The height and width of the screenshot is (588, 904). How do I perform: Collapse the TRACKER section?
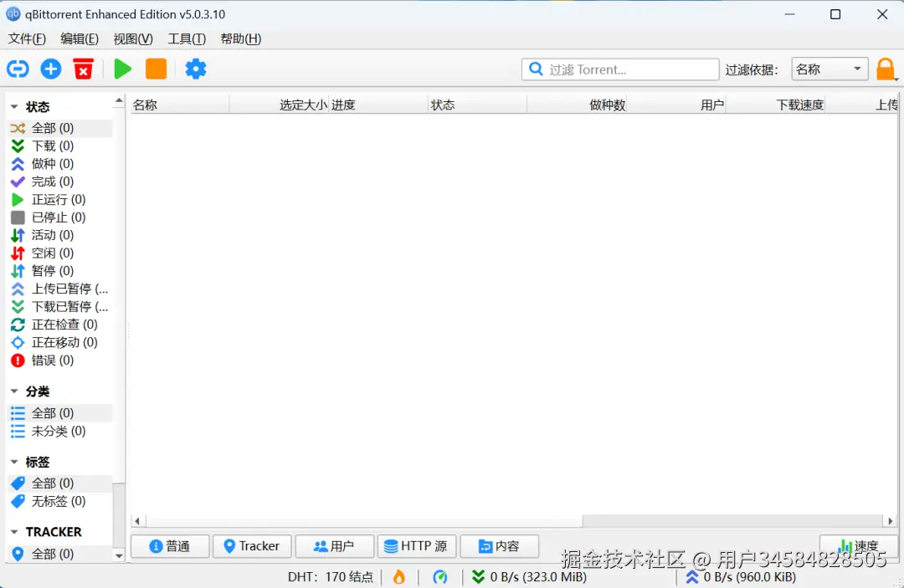[x=14, y=532]
